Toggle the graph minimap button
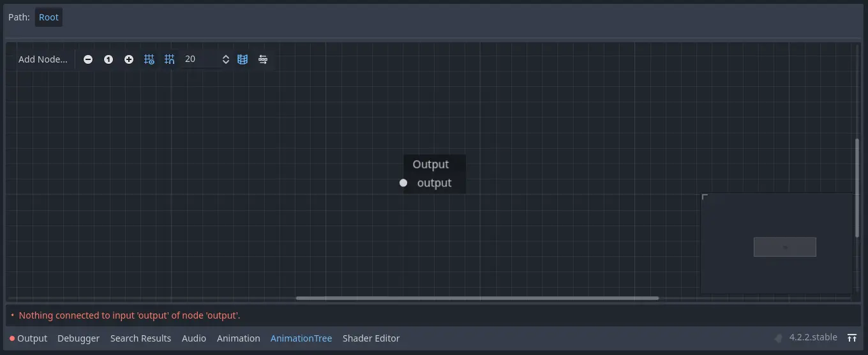868x355 pixels. click(243, 59)
